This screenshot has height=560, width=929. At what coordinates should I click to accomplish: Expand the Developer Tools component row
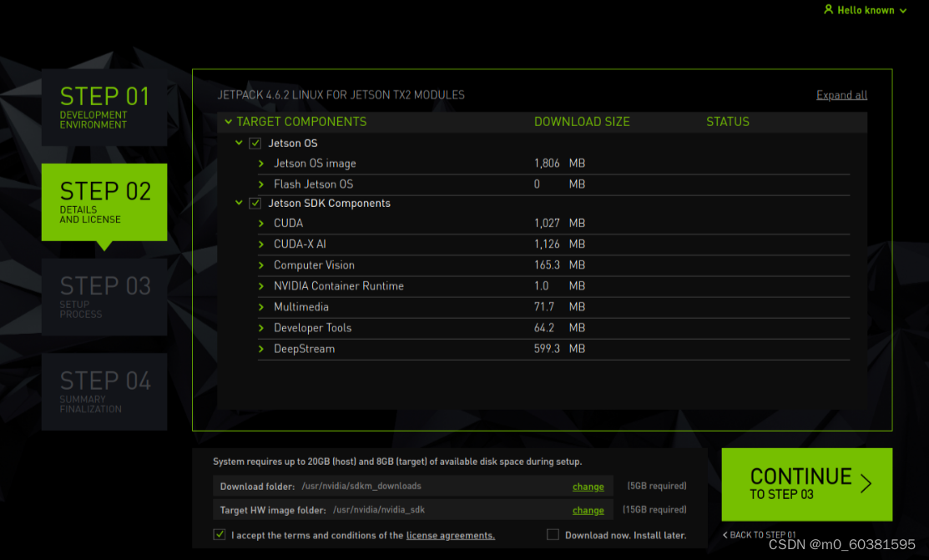pyautogui.click(x=260, y=328)
